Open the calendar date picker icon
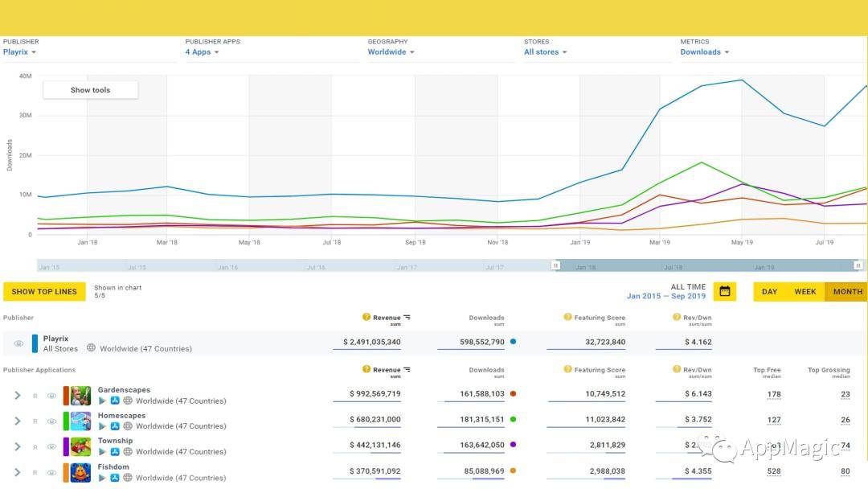This screenshot has height=489, width=868. [725, 291]
